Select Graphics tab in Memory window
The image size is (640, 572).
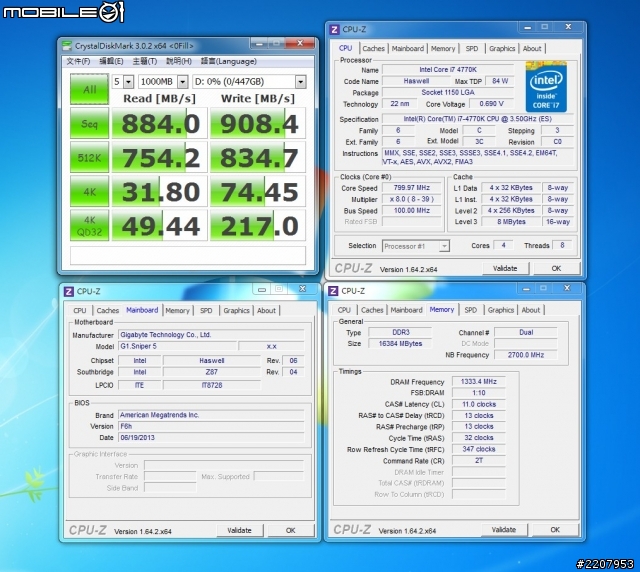click(501, 310)
